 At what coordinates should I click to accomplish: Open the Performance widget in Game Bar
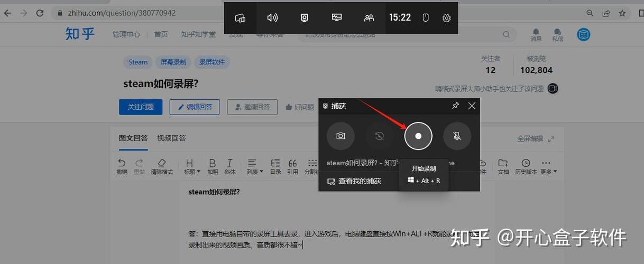tap(337, 18)
